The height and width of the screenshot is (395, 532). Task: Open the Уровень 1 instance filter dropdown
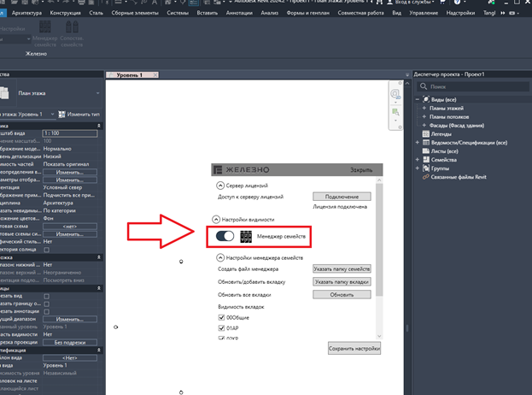click(52, 114)
